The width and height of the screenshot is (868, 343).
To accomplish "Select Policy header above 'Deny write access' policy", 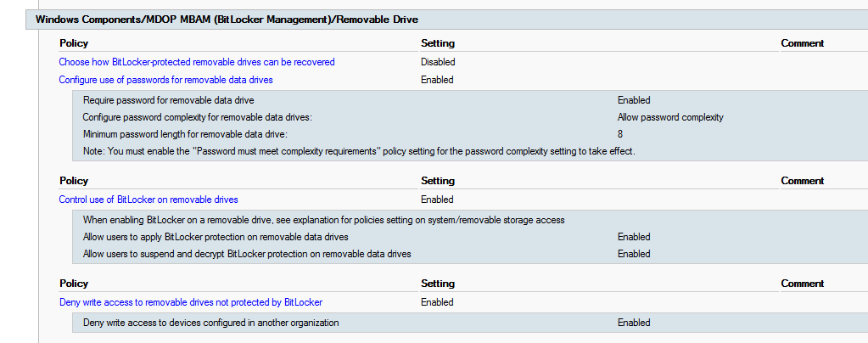I will (74, 284).
